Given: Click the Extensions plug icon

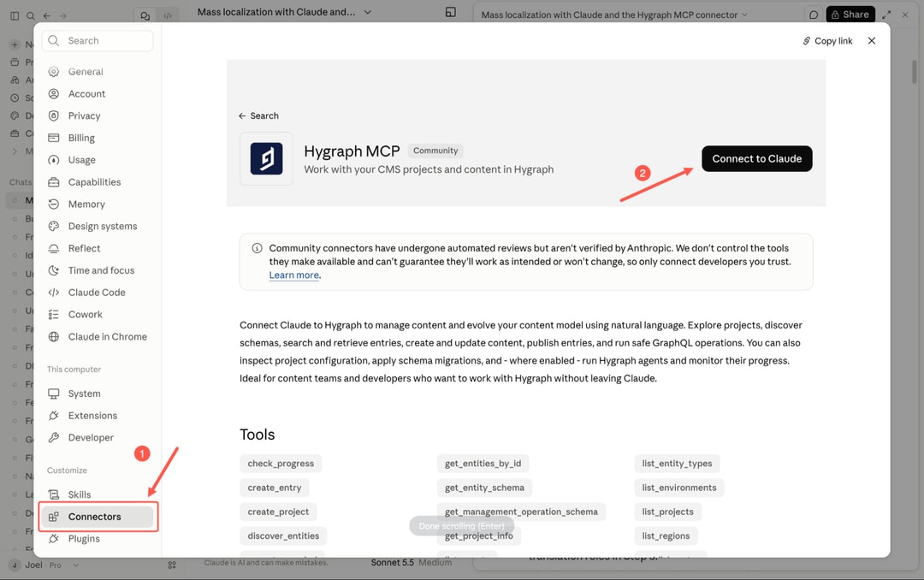Looking at the screenshot, I should pyautogui.click(x=54, y=416).
